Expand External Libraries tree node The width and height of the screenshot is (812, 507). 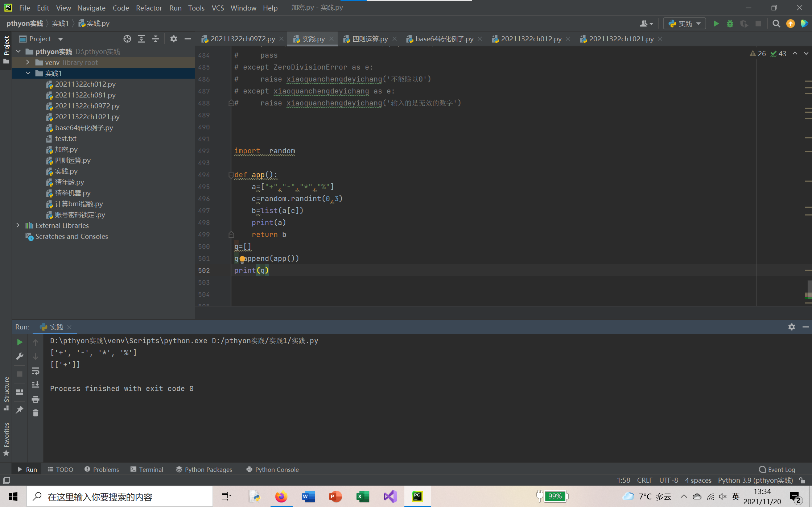(18, 225)
